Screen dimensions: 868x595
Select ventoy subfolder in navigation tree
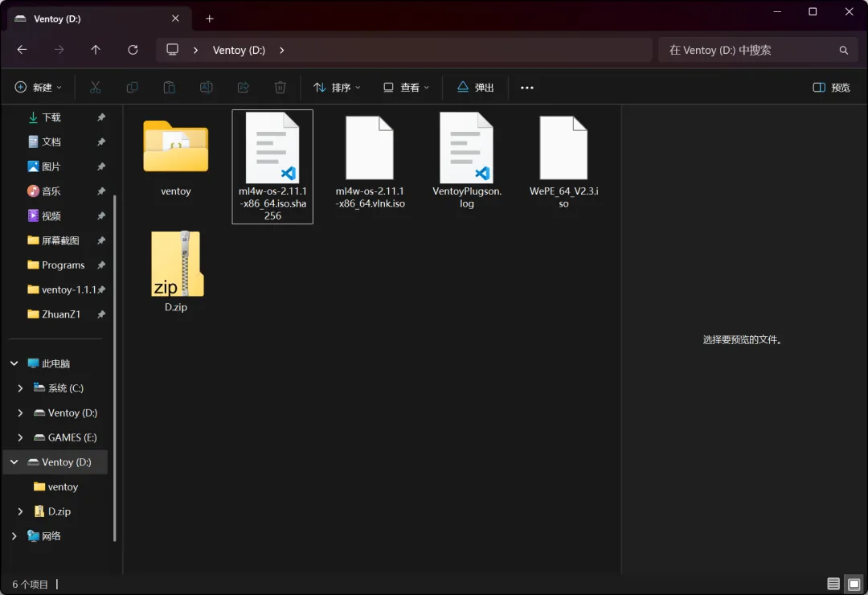[56, 487]
